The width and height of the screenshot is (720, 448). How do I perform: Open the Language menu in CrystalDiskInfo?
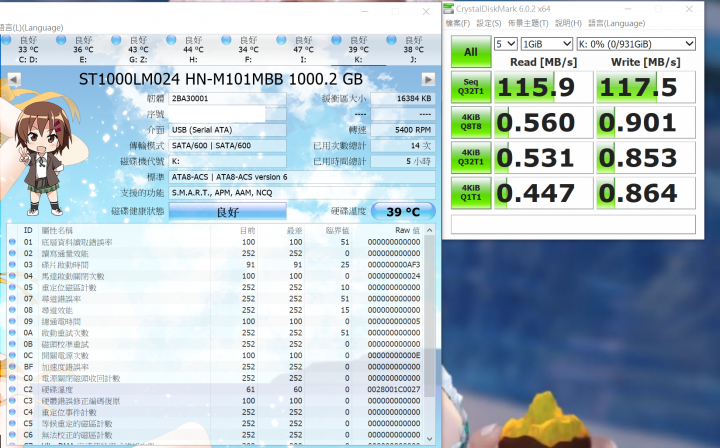(x=32, y=28)
